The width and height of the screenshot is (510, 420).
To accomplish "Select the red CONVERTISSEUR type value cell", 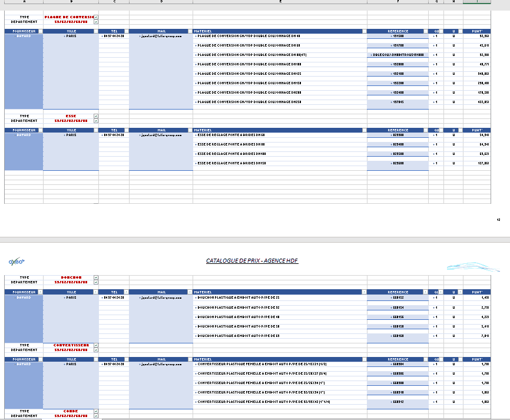I will [x=71, y=345].
